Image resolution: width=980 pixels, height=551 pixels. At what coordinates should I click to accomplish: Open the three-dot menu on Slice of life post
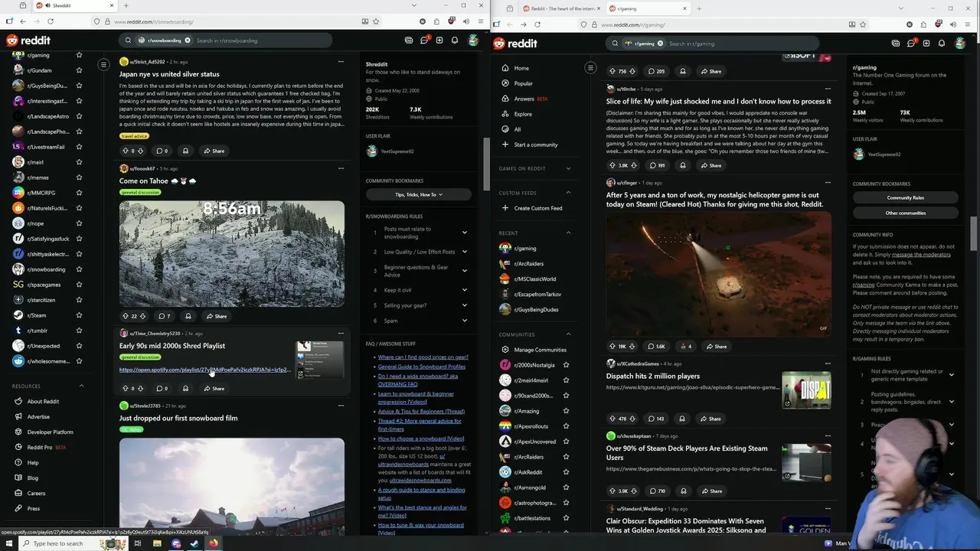(x=828, y=89)
